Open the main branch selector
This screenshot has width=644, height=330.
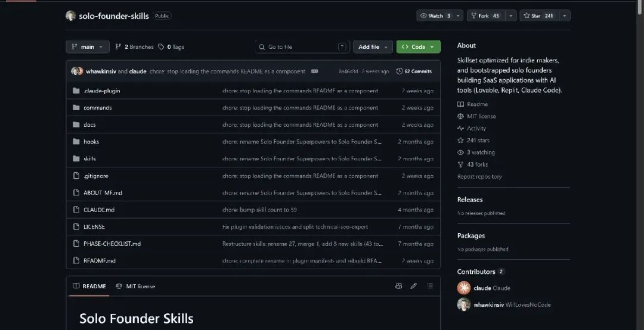point(88,47)
